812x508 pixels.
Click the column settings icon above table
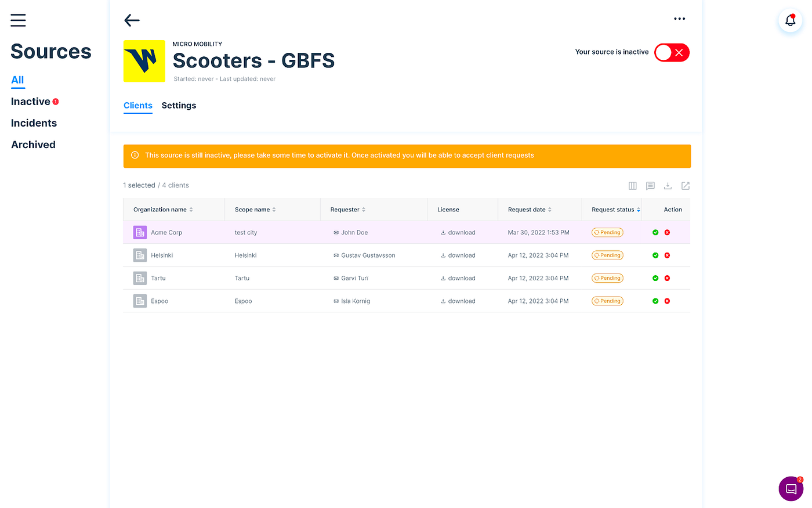point(633,186)
